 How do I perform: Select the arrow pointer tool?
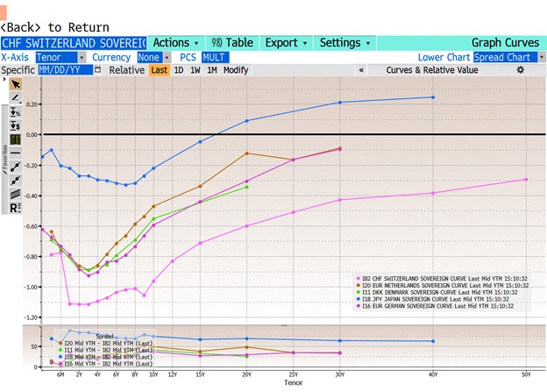pos(16,84)
